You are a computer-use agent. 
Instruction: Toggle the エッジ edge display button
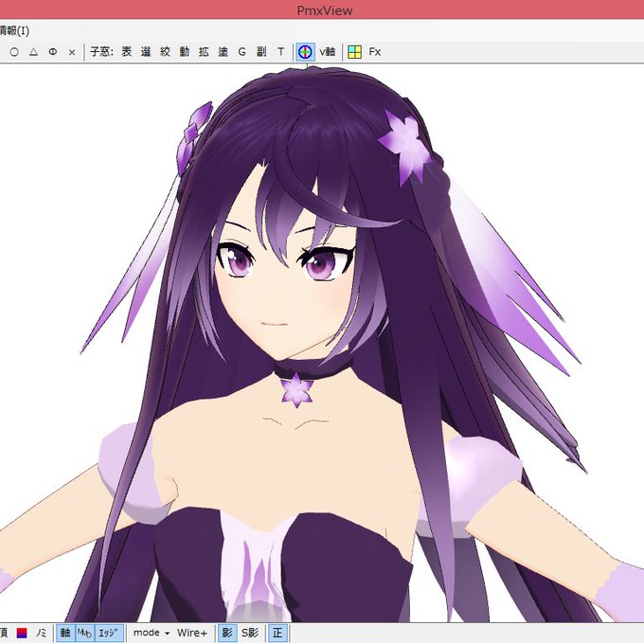[109, 633]
